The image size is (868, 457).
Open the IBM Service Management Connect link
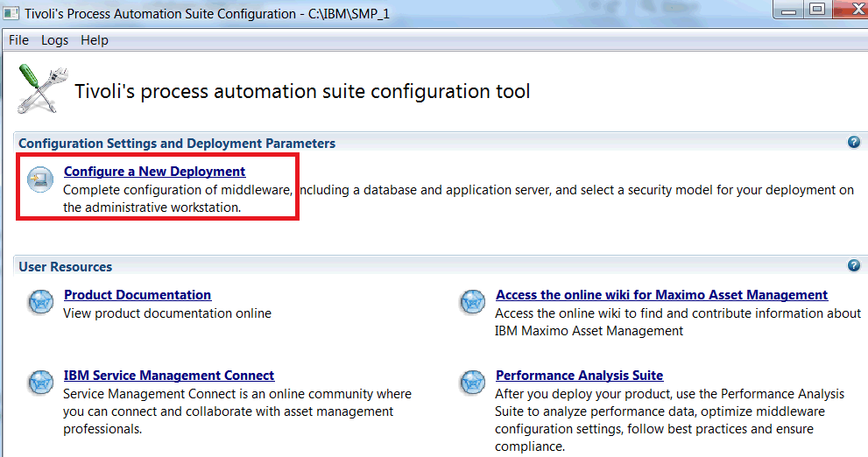pos(169,375)
